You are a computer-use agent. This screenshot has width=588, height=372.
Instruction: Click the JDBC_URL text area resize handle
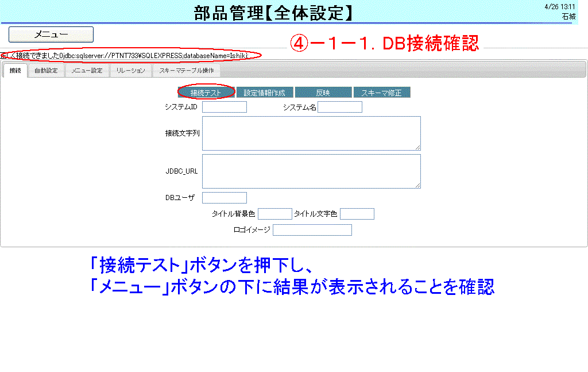click(418, 185)
